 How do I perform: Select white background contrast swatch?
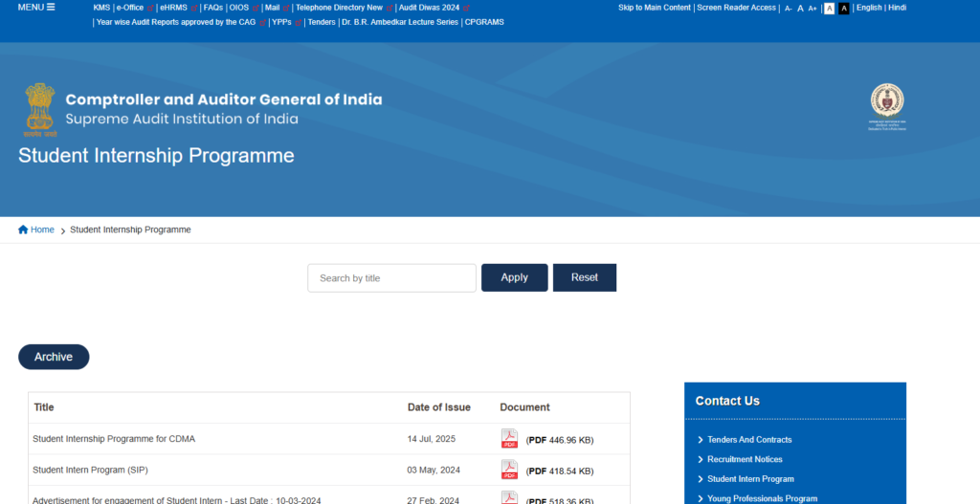pyautogui.click(x=829, y=8)
